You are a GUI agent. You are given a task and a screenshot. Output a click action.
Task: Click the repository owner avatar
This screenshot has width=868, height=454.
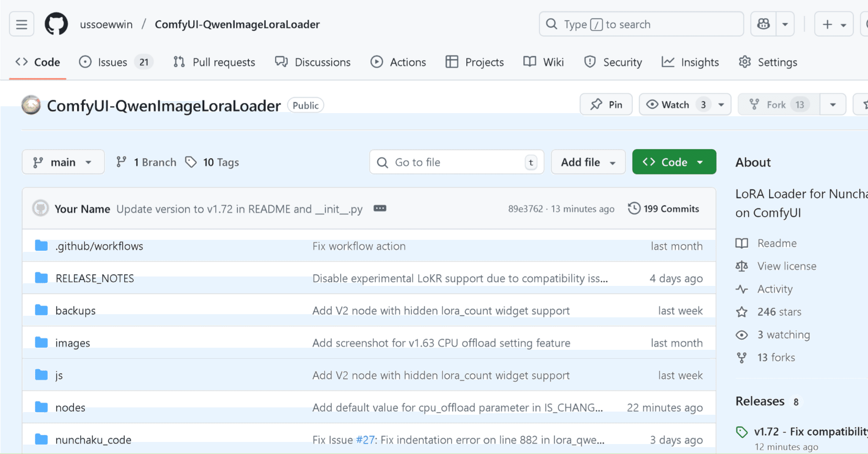[31, 105]
